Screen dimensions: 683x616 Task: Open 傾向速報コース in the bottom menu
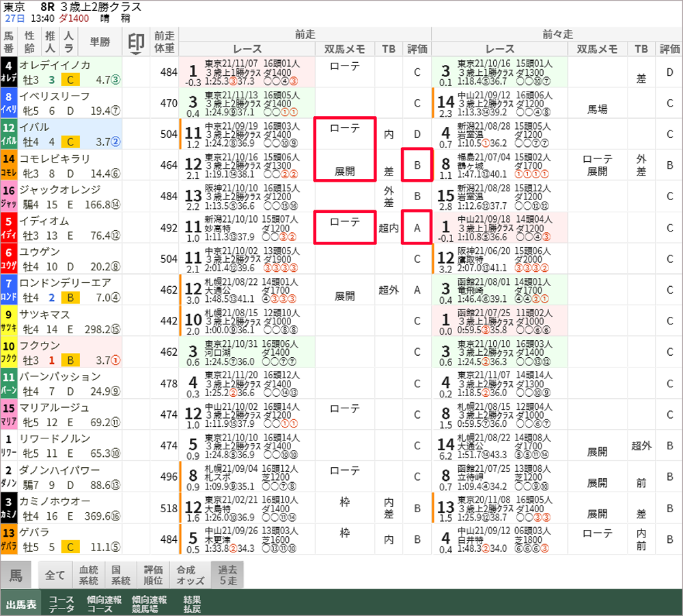(x=104, y=604)
